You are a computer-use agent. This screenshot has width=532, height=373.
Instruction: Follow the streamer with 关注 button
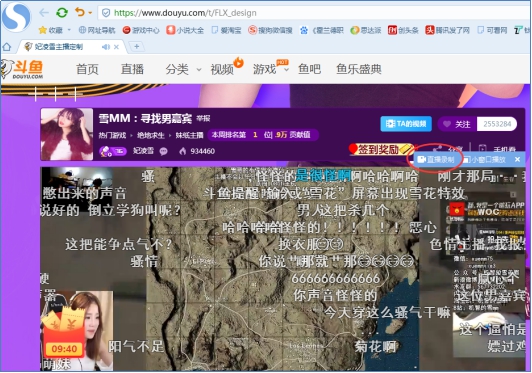[x=458, y=124]
